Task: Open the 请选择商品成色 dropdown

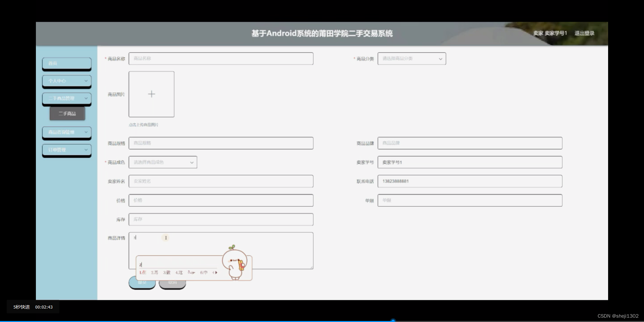Action: click(163, 162)
